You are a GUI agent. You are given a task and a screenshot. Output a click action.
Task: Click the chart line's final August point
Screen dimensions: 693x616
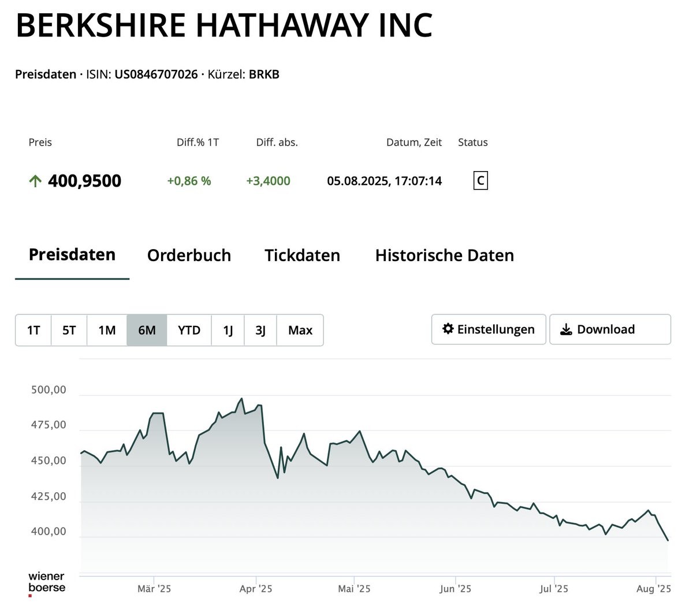[668, 540]
